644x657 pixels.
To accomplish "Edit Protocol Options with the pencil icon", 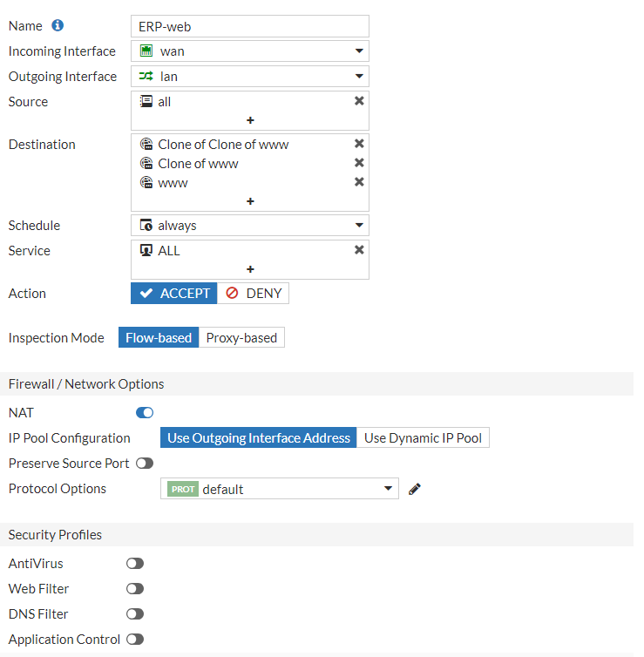I will tap(415, 489).
